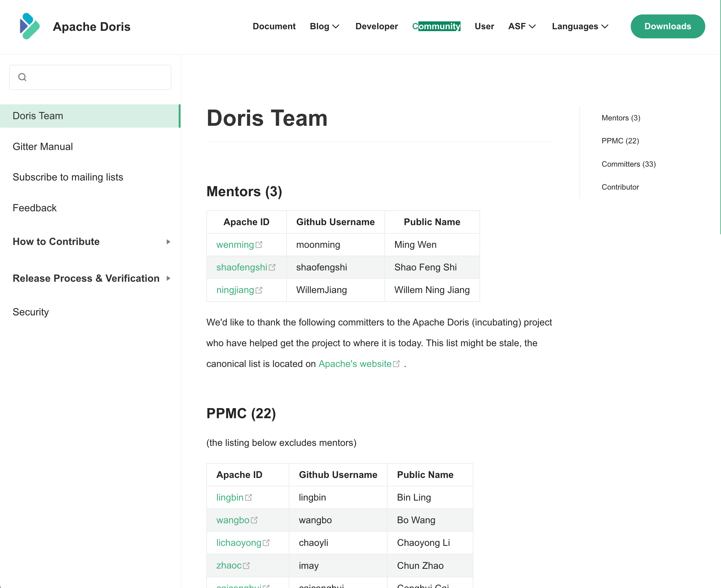Open the zhaoc Apache ID link
The height and width of the screenshot is (588, 721).
[229, 565]
